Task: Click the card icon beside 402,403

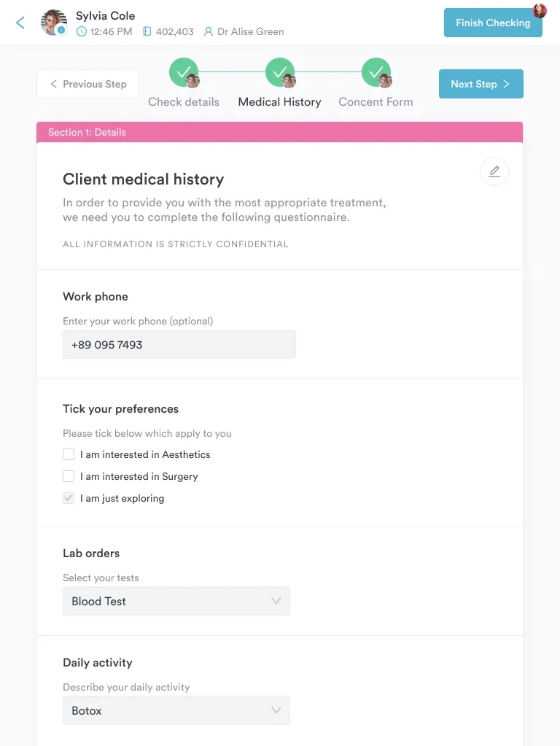Action: click(x=147, y=31)
